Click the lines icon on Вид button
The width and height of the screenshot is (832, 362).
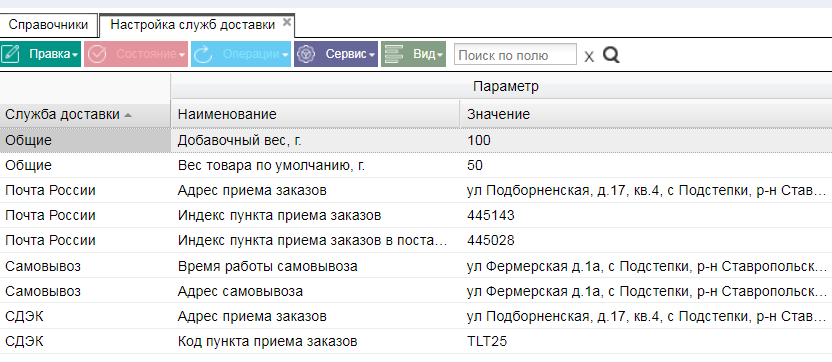[394, 54]
